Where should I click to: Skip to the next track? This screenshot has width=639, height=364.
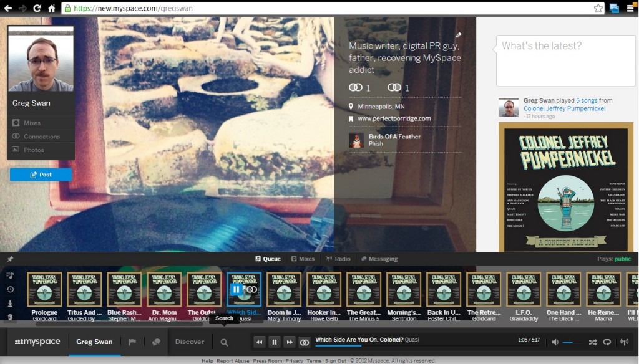[x=289, y=342]
